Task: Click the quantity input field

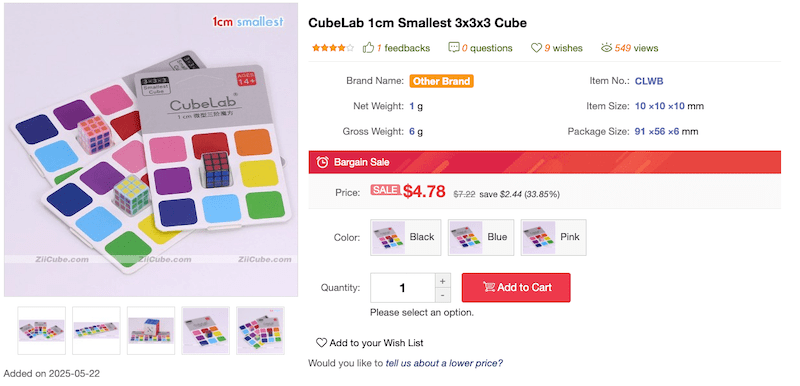Action: coord(403,288)
